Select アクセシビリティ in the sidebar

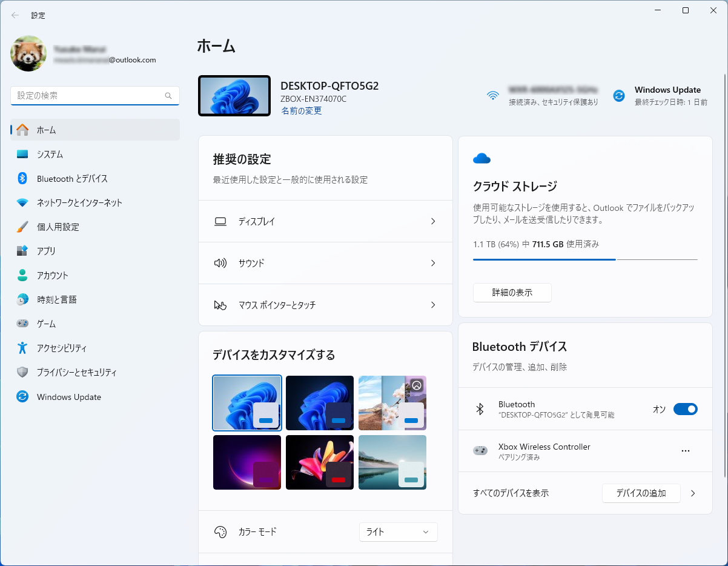tap(61, 348)
